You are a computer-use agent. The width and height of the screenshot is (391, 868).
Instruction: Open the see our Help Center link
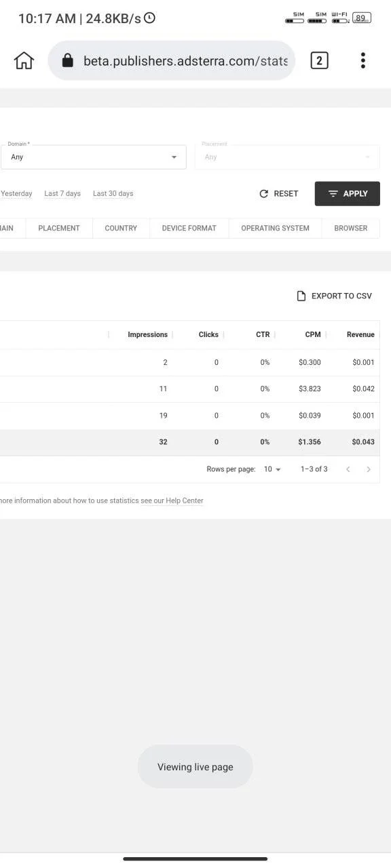[172, 500]
